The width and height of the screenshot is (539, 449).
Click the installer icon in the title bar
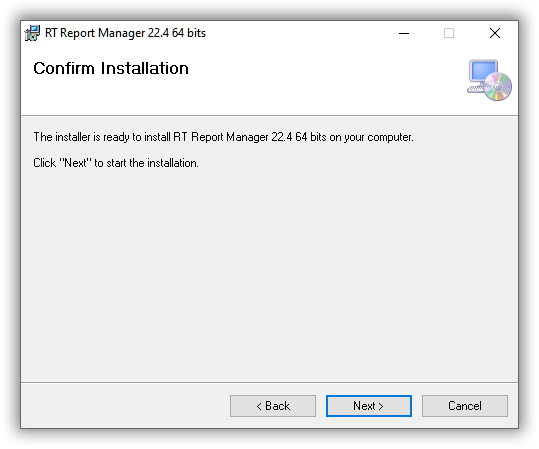pyautogui.click(x=32, y=33)
